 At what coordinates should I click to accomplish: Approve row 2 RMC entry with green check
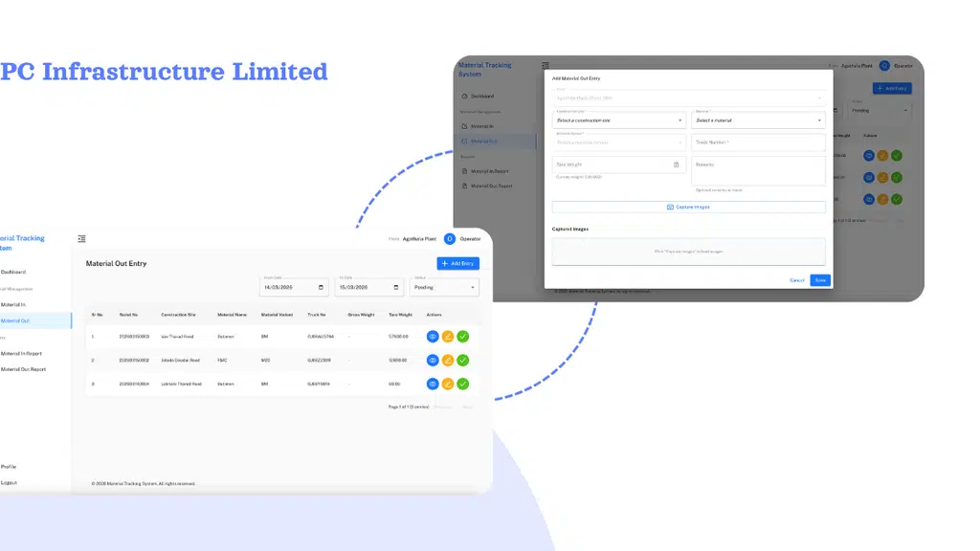[462, 361]
